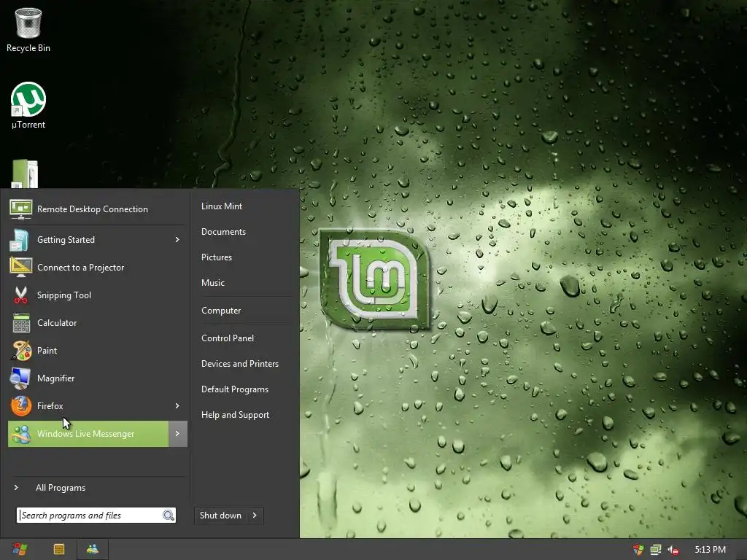Click the Snipping Tool label
Image resolution: width=747 pixels, height=560 pixels.
(64, 295)
